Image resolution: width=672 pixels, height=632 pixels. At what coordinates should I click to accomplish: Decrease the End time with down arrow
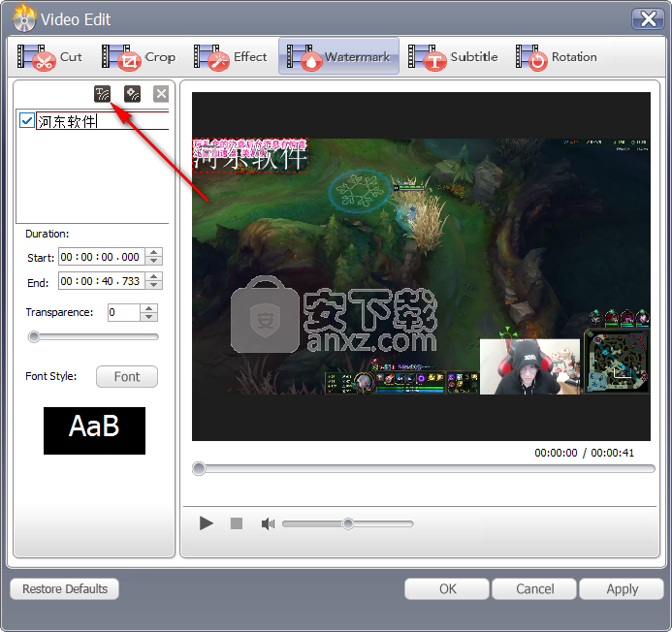pyautogui.click(x=154, y=285)
